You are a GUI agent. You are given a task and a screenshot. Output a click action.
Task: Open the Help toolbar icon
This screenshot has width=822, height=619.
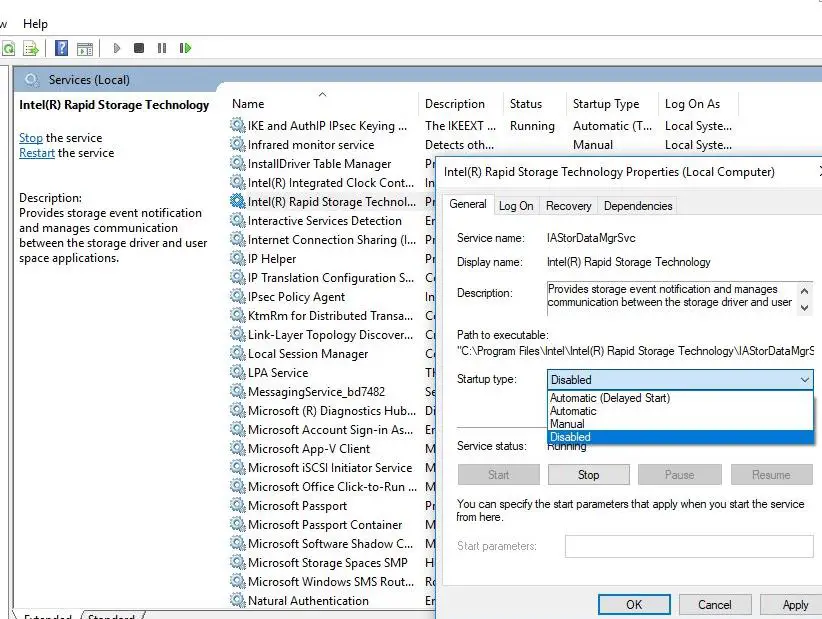coord(62,48)
